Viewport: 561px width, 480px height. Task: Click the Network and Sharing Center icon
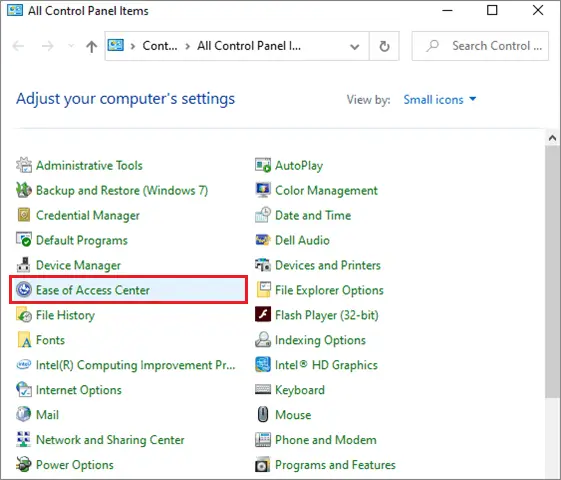tap(24, 440)
